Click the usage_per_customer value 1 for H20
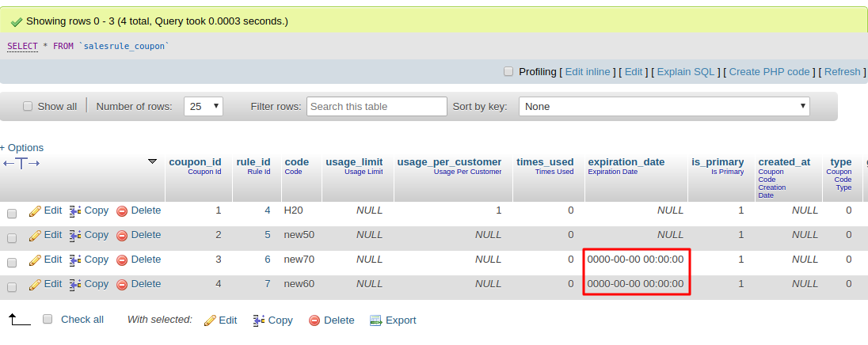This screenshot has width=868, height=345. click(498, 210)
